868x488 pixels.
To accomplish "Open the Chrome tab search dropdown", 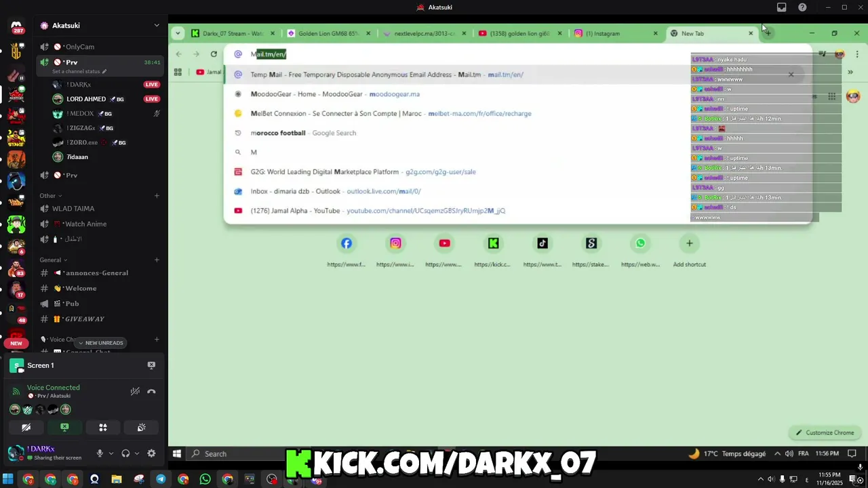I will (178, 33).
